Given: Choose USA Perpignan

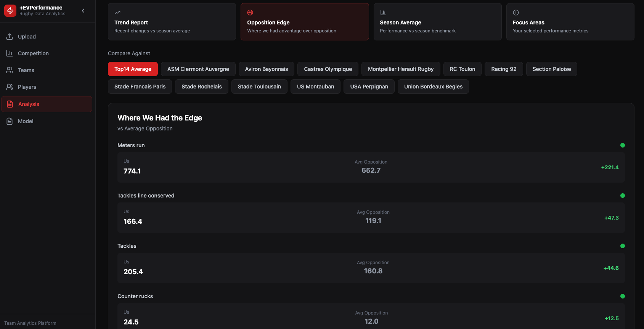Looking at the screenshot, I should (369, 87).
